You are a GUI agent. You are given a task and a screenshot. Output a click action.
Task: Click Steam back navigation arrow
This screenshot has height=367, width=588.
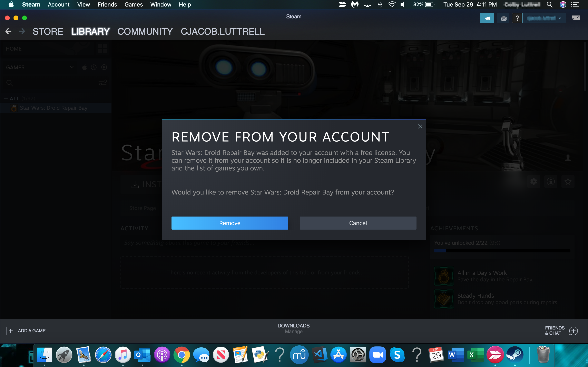(8, 31)
